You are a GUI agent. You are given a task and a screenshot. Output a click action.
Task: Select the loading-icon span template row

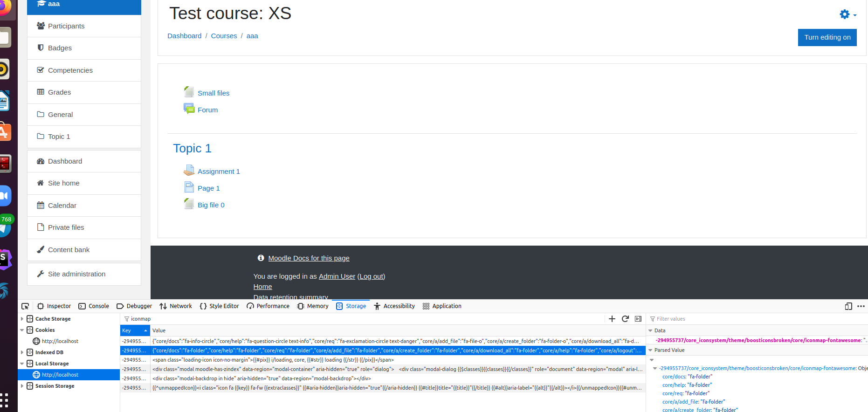tap(383, 360)
